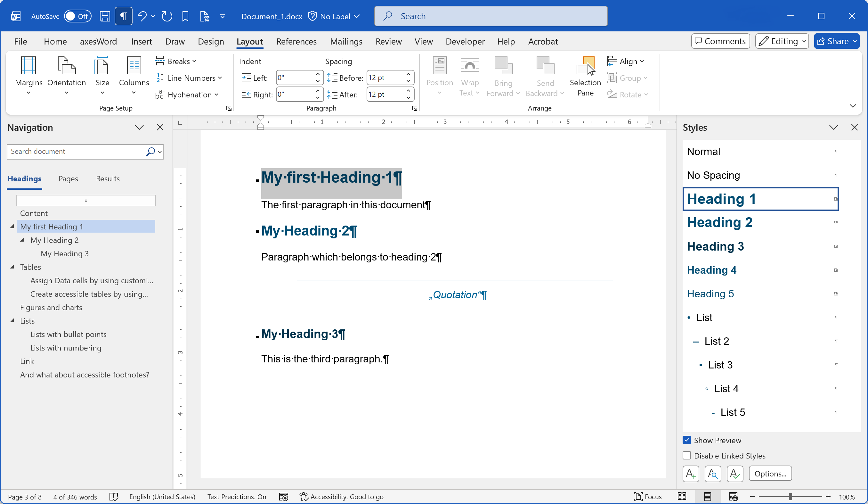
Task: Increase Spacing Before with up spinner
Action: point(408,74)
